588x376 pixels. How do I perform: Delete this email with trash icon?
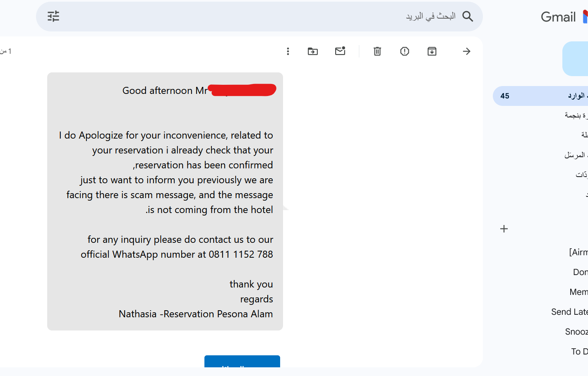click(x=377, y=51)
